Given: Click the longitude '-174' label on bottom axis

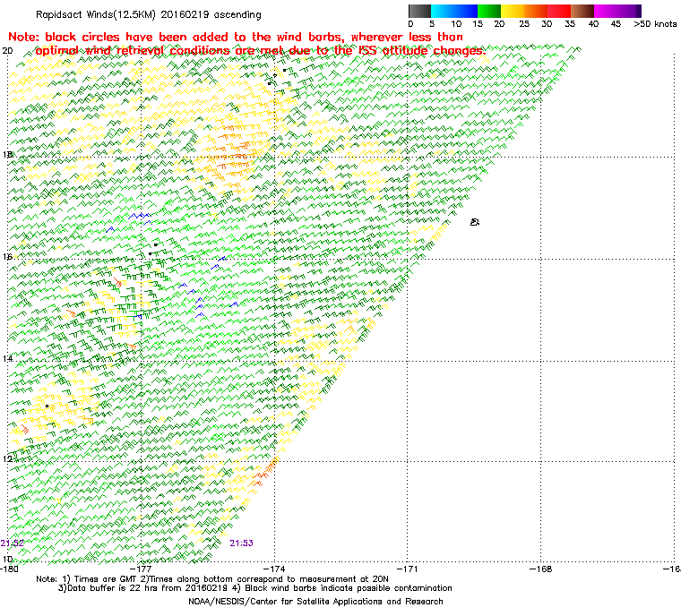Looking at the screenshot, I should pyautogui.click(x=274, y=569).
